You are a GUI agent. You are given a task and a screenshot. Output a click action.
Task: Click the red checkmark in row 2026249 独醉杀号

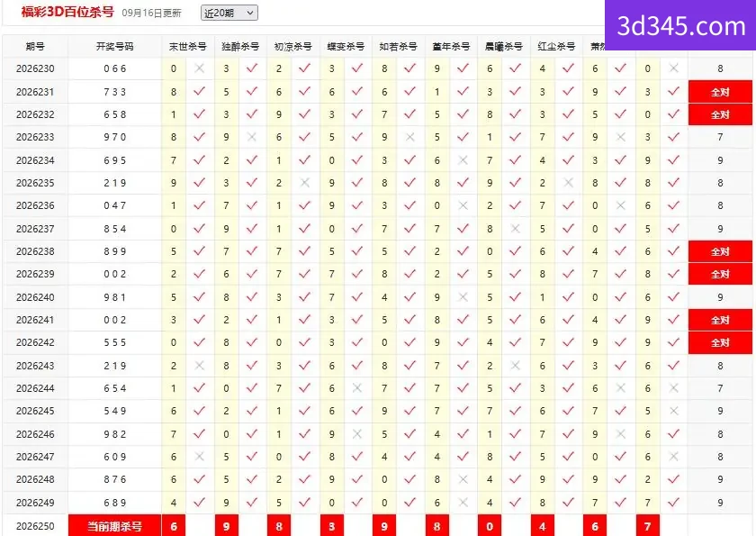point(252,503)
